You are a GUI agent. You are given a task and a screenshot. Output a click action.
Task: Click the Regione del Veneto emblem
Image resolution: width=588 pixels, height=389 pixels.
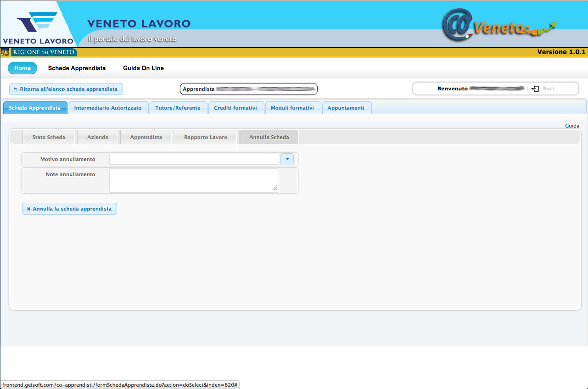[x=6, y=52]
